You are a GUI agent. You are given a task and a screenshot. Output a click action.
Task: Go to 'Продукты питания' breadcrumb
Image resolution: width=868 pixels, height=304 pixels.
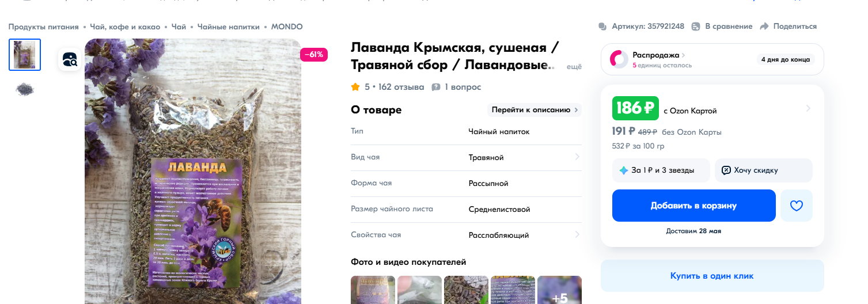coord(43,26)
